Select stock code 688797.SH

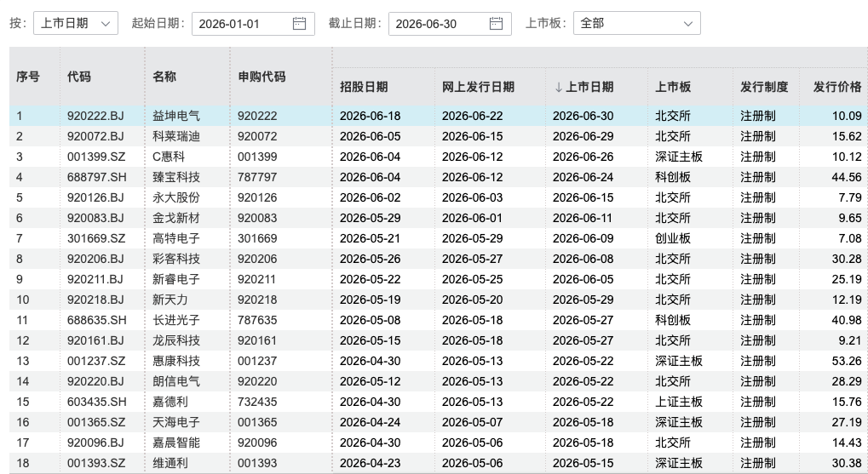point(97,178)
